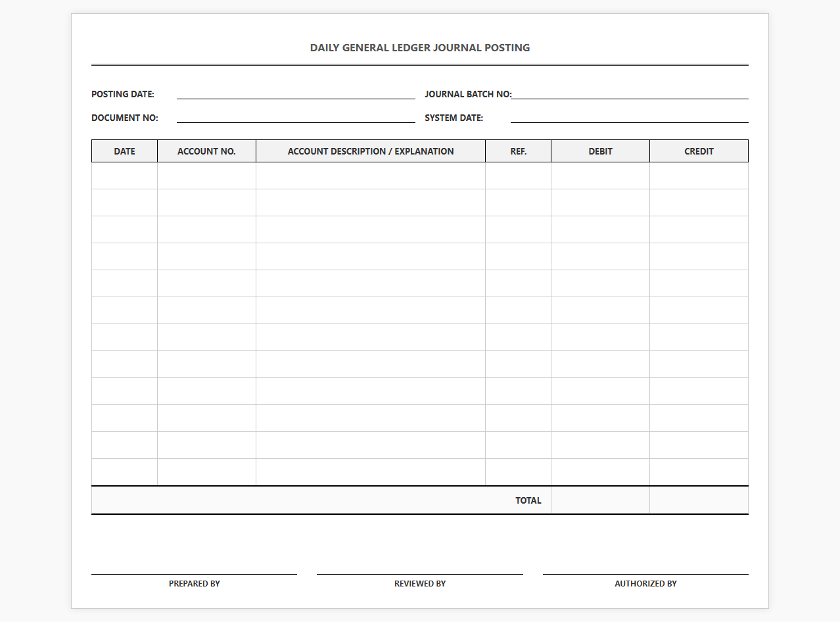Select the DATE column header

124,151
